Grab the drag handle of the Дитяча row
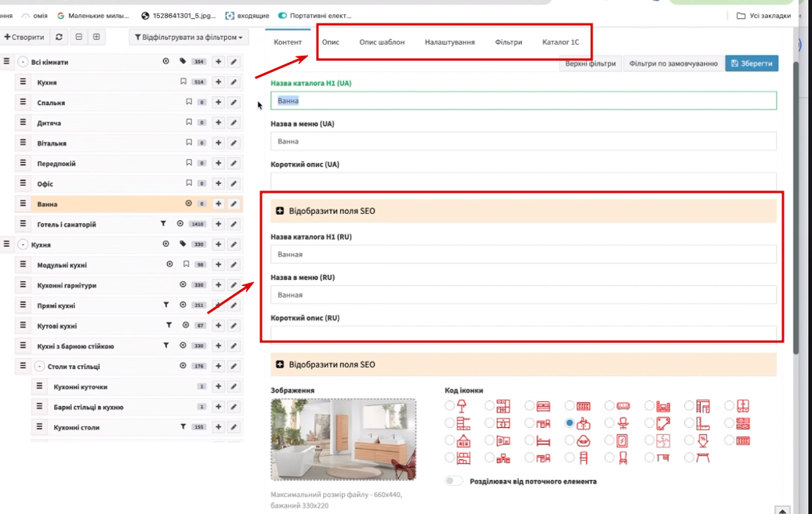The width and height of the screenshot is (812, 514). [x=23, y=122]
